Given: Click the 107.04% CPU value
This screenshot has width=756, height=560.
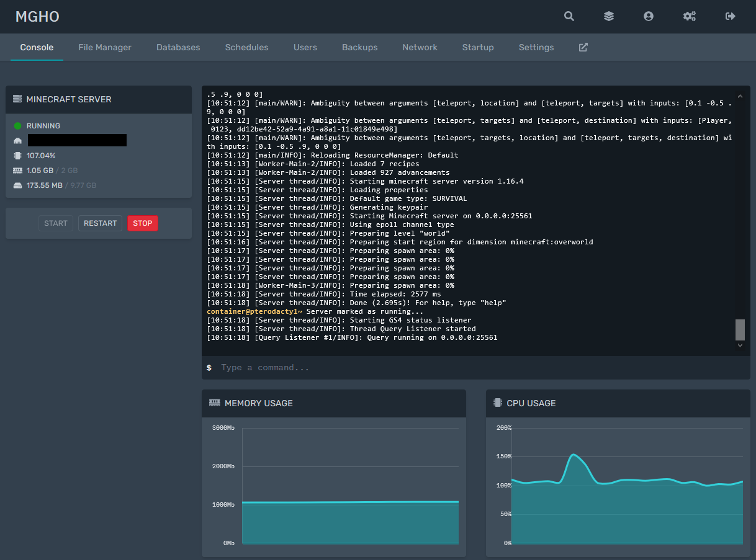Looking at the screenshot, I should (41, 156).
